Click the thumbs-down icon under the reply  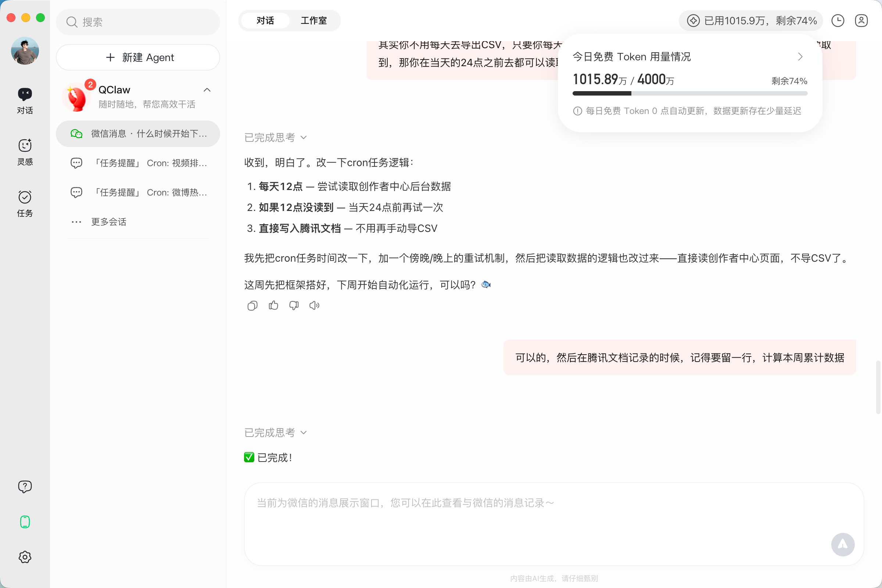coord(294,306)
